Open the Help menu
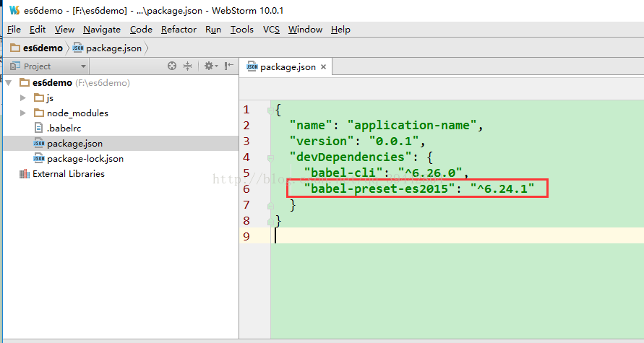The height and width of the screenshot is (343, 644). 340,30
